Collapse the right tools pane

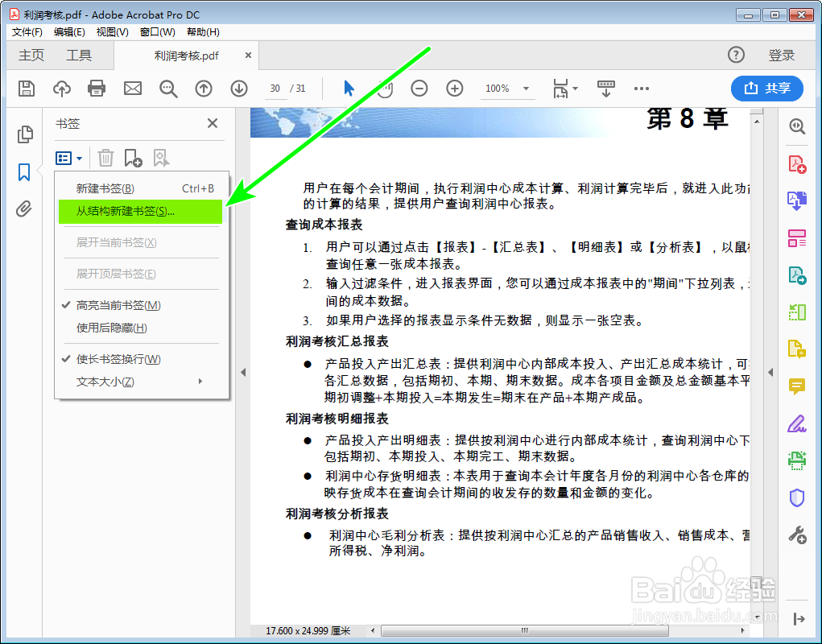click(x=770, y=372)
